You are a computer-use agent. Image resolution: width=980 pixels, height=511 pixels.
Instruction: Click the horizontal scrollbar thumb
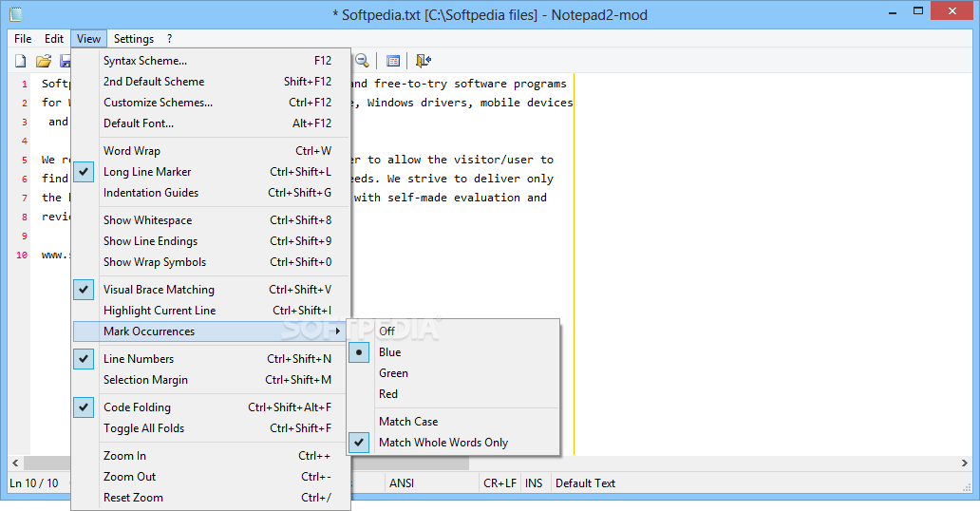tap(246, 463)
